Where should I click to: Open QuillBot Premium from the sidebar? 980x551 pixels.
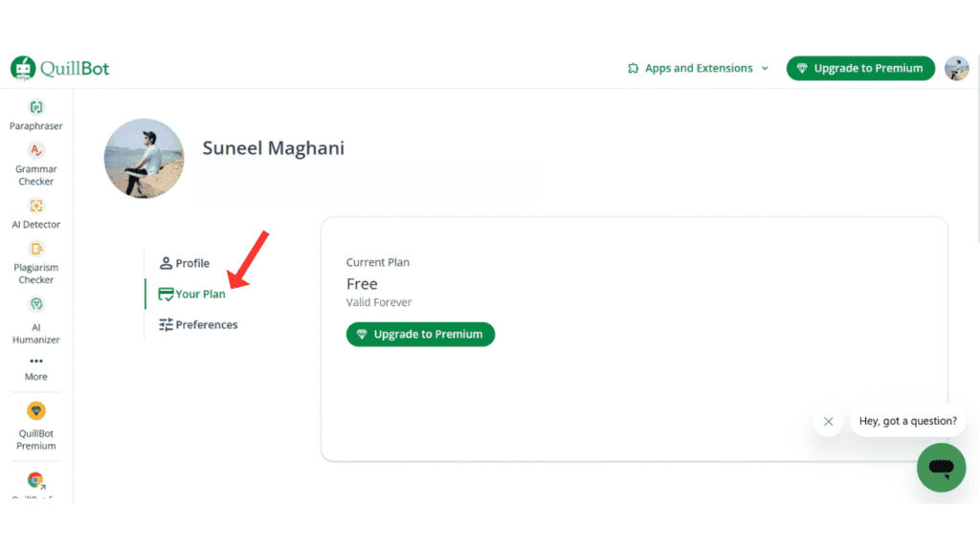pos(35,426)
